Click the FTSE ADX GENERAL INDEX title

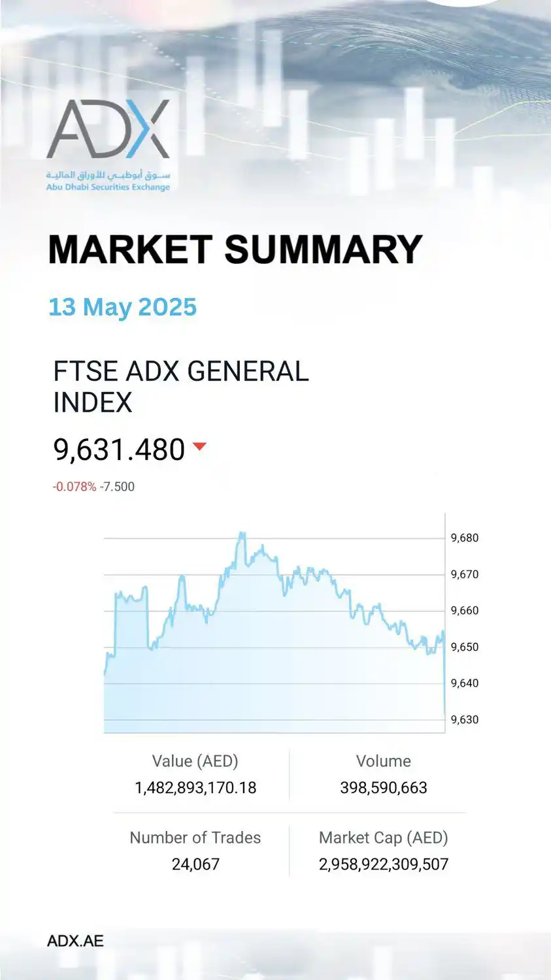coord(180,387)
